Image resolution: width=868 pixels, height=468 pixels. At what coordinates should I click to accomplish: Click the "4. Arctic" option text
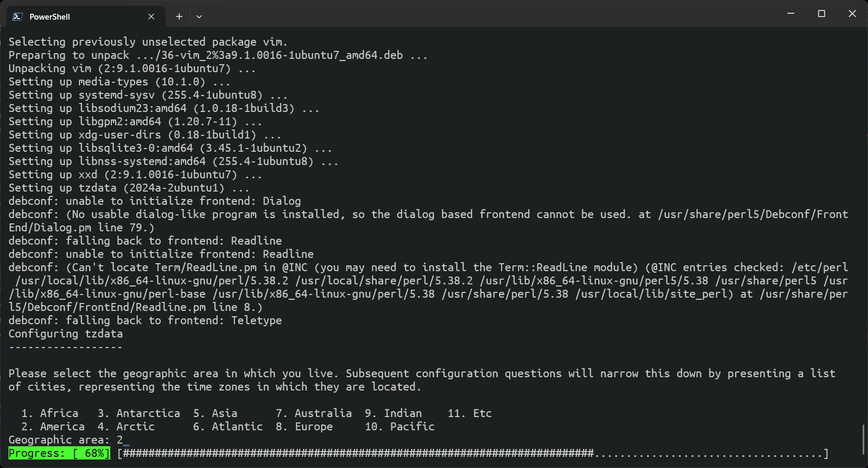click(126, 427)
